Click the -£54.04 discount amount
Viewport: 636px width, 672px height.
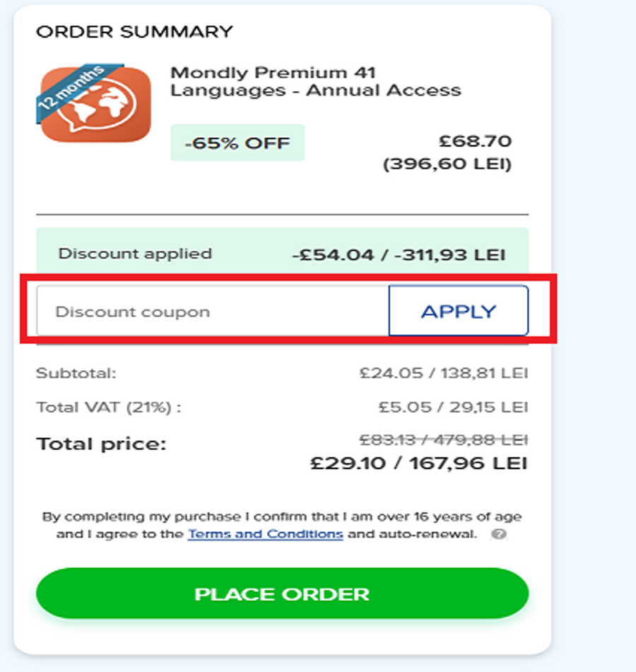[333, 254]
